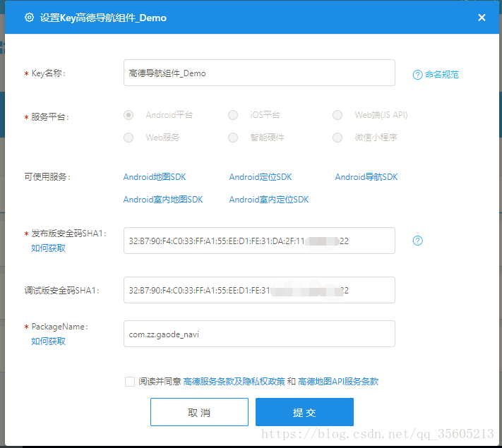Open the Android地图SDK link
This screenshot has height=448, width=502.
[x=155, y=177]
